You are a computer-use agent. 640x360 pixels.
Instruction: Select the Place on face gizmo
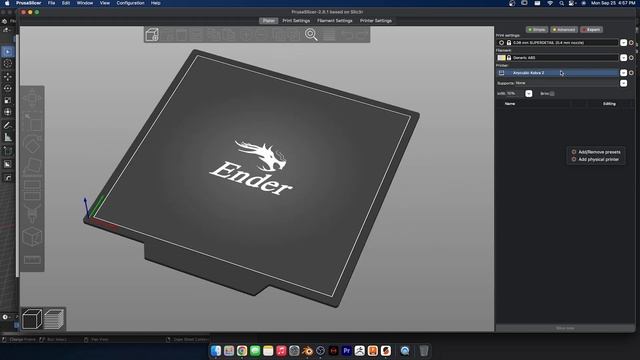32,167
